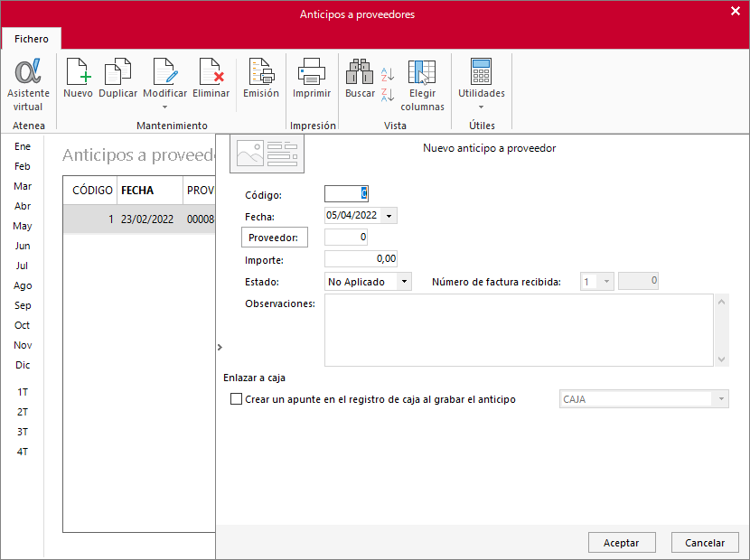Filter by May month

[x=23, y=226]
